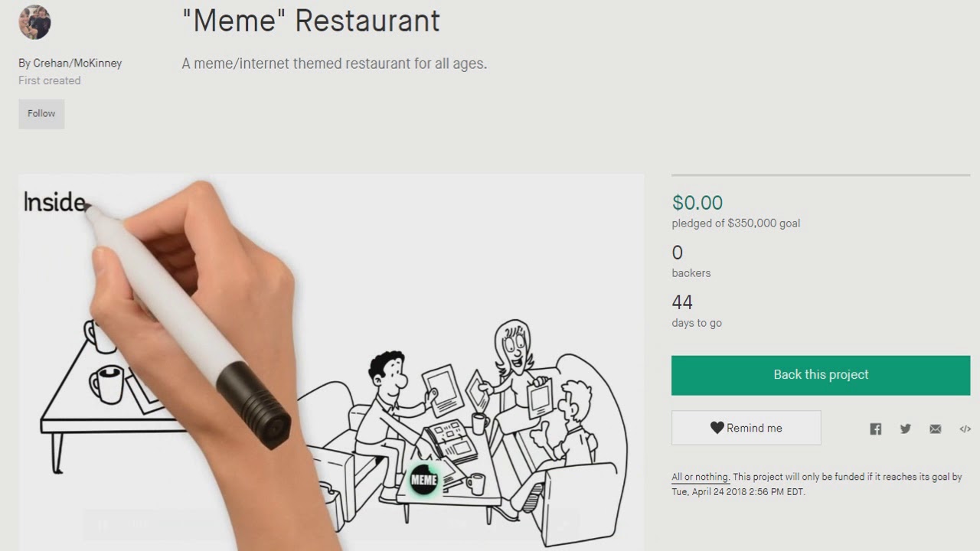The width and height of the screenshot is (980, 551).
Task: Click the Back this project button
Action: tap(821, 375)
